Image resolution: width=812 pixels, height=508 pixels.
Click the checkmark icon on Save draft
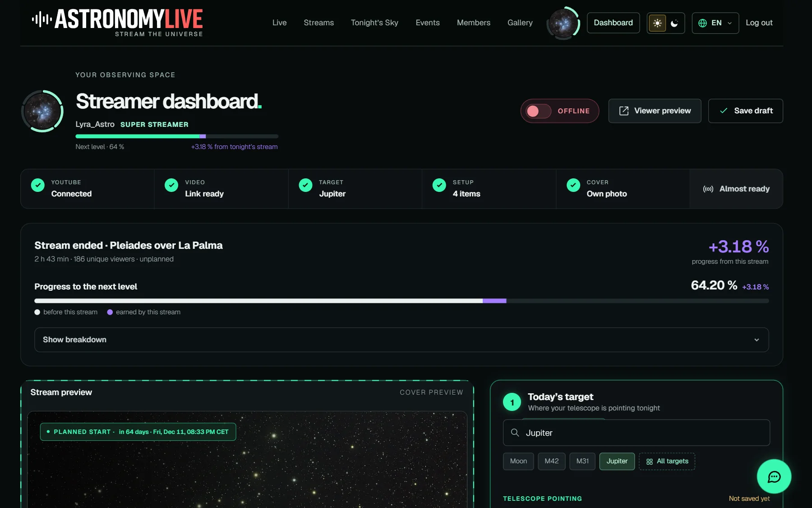coord(724,111)
